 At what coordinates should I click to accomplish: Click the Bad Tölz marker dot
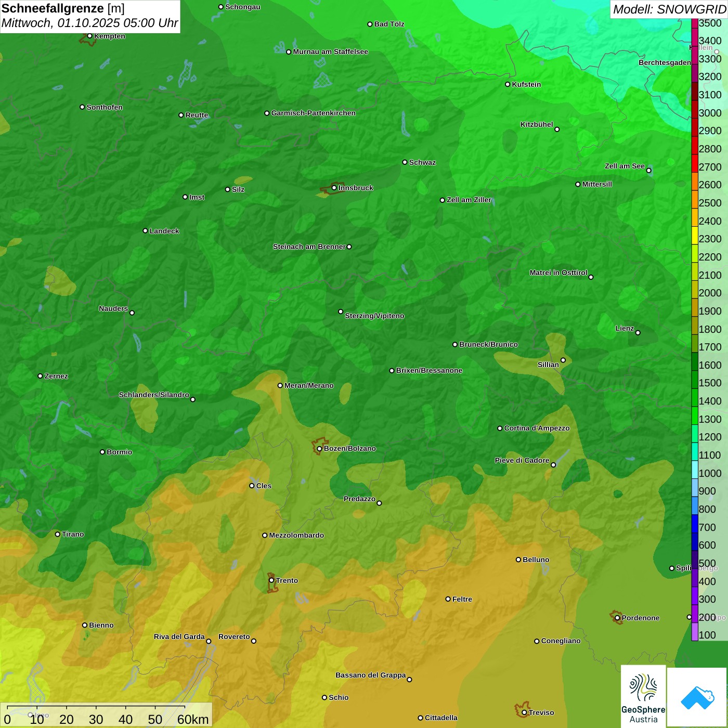(x=370, y=24)
